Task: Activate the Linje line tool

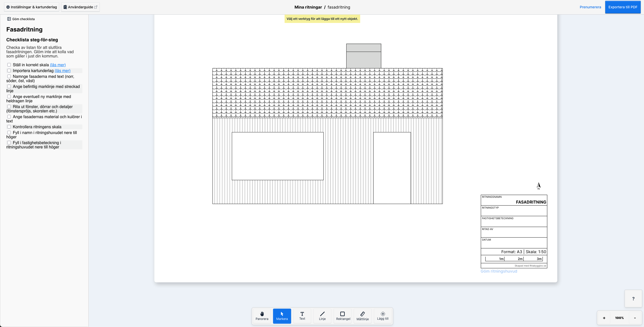Action: [x=322, y=316]
